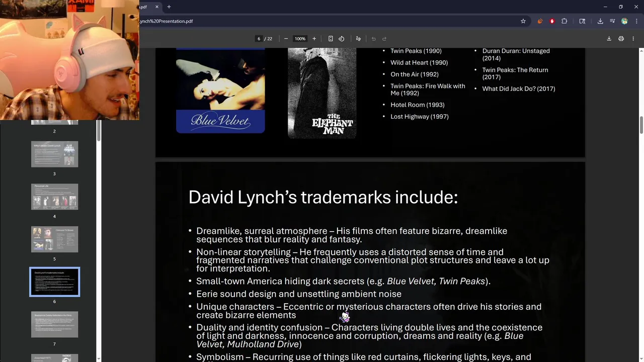Screen dimensions: 644x362
Task: Click the 'Unique characters' bullet
Action: coord(369,311)
